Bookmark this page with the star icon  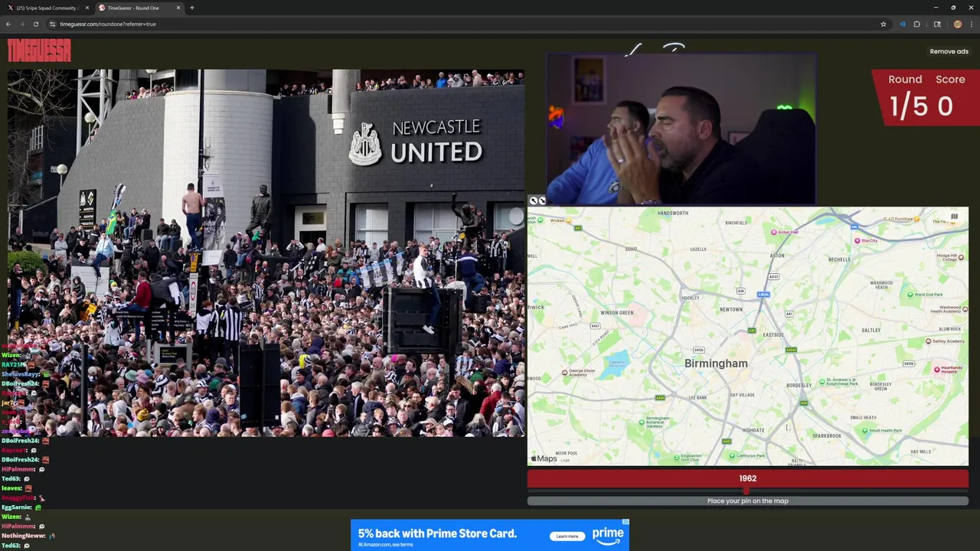coord(884,24)
